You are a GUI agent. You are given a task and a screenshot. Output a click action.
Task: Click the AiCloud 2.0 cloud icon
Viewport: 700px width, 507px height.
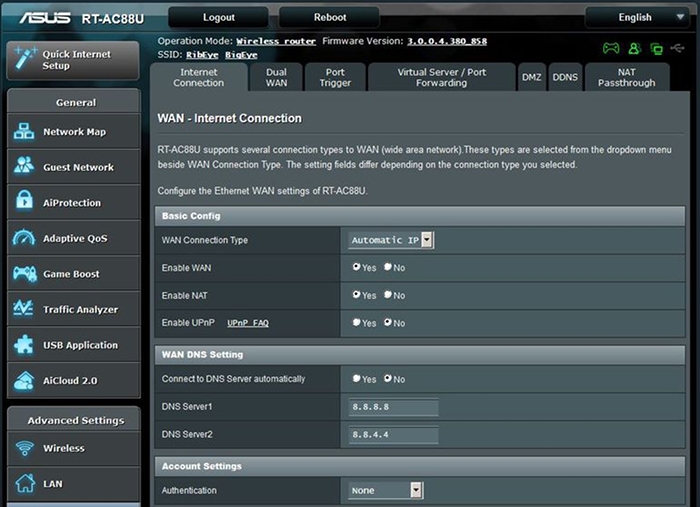(24, 381)
